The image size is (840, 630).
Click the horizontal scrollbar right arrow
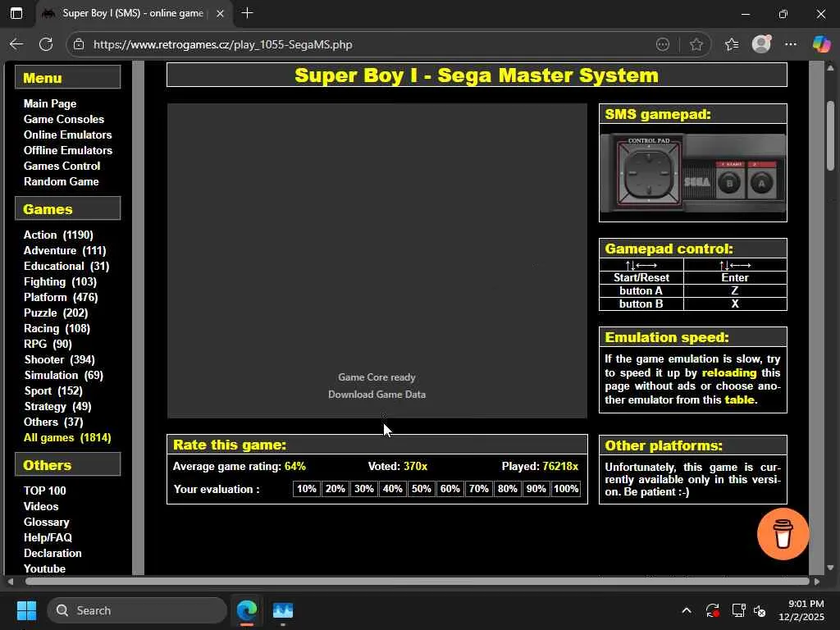tap(817, 582)
